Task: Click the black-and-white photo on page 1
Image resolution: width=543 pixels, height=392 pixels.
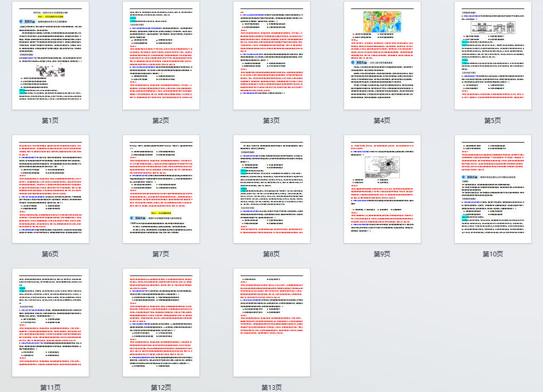Action: point(51,70)
